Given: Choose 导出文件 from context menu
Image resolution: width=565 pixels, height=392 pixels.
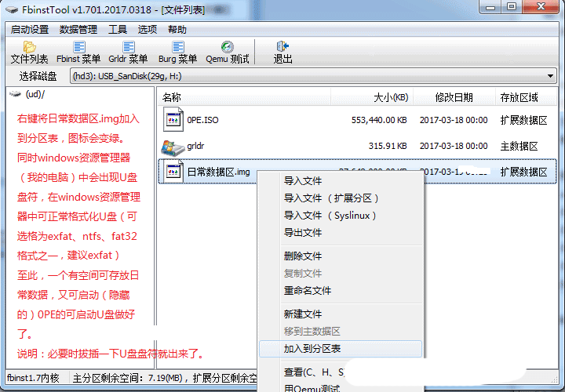Looking at the screenshot, I should point(341,233).
